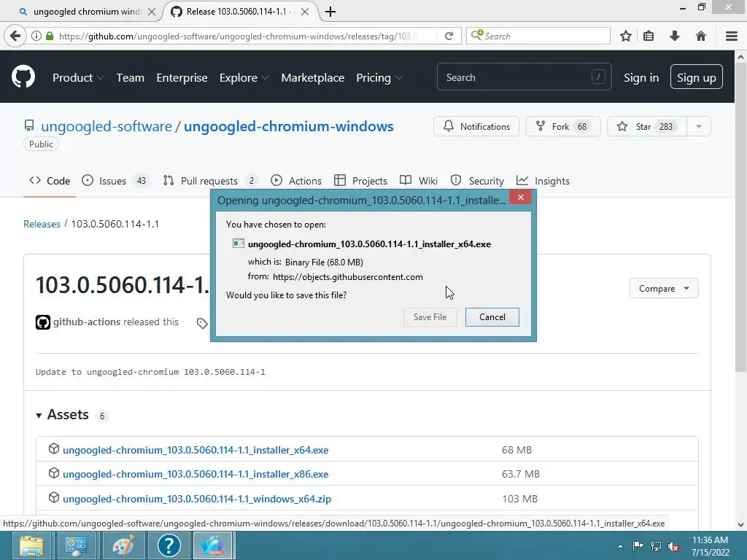Open File Explorer from taskbar
This screenshot has width=747, height=560.
pos(31,545)
